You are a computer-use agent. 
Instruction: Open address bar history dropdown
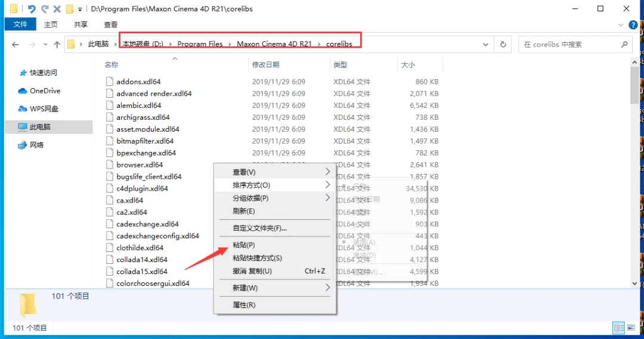pyautogui.click(x=485, y=44)
